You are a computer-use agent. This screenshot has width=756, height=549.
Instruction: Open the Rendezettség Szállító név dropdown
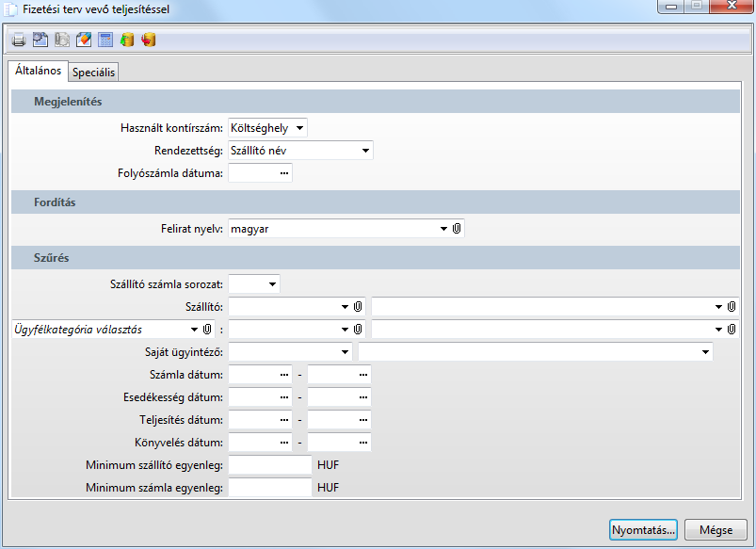365,151
